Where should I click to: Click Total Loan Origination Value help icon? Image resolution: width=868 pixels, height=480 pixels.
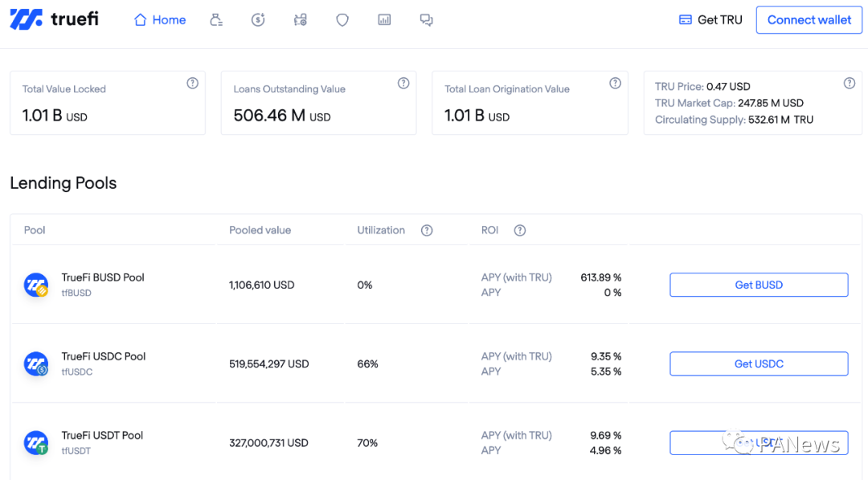(615, 83)
